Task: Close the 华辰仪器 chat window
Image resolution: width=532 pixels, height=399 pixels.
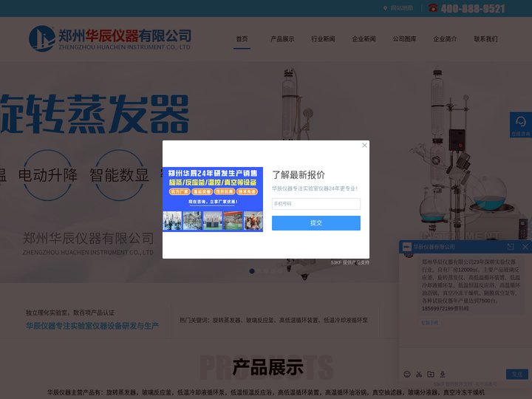Action: (x=525, y=247)
